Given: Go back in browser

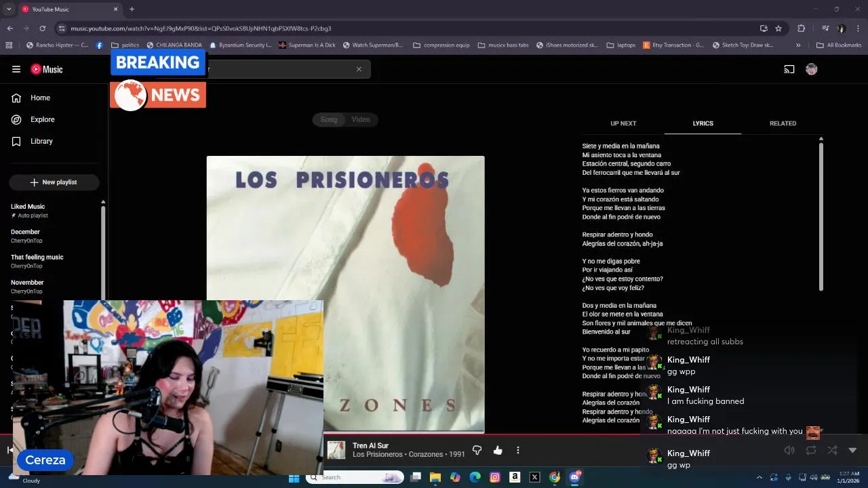Looking at the screenshot, I should pos(9,28).
